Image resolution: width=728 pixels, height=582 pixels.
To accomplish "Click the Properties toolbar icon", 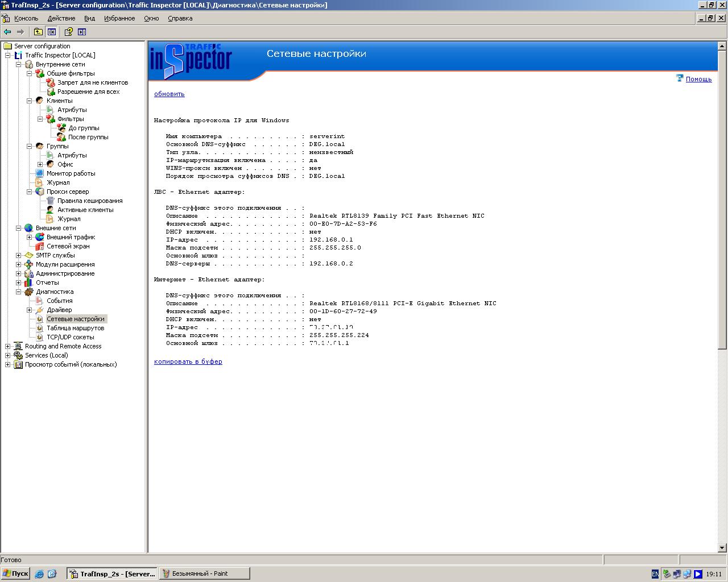I will pyautogui.click(x=68, y=32).
